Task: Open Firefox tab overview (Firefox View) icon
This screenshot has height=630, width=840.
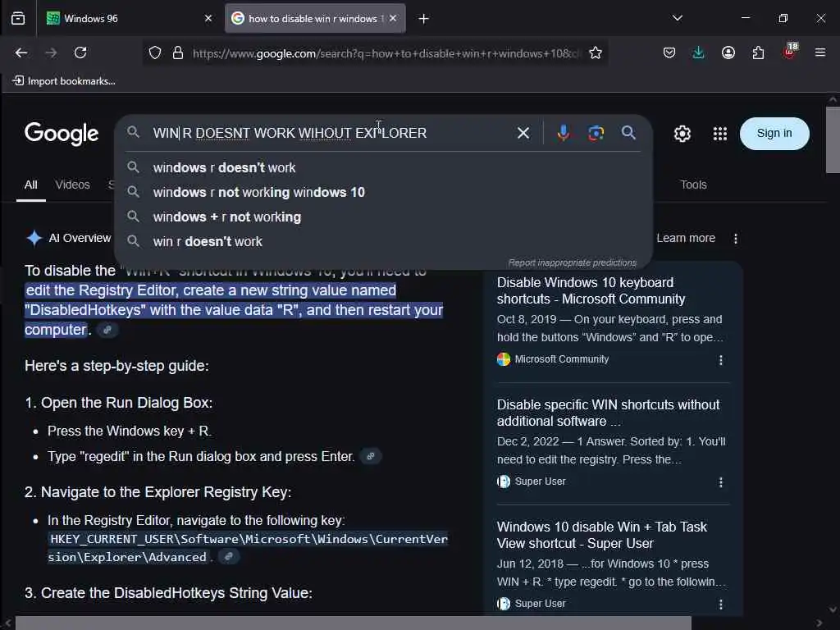Action: point(18,18)
